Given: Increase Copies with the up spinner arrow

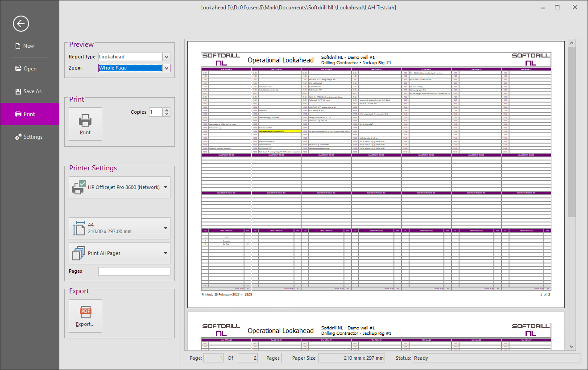Looking at the screenshot, I should [x=167, y=110].
